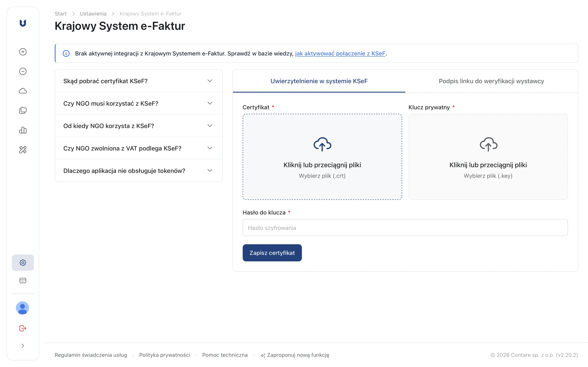Expand "Skąd pobrać certyfikat KSeF?" question

[x=139, y=81]
